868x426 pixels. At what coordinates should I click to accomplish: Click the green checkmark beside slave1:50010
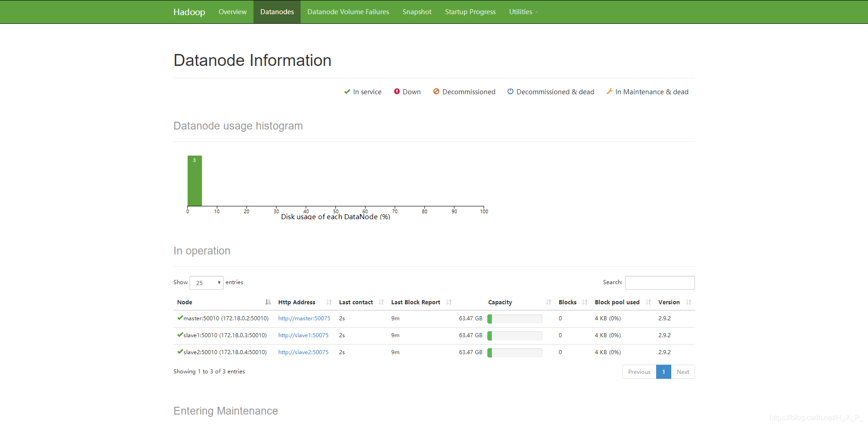[x=180, y=334]
